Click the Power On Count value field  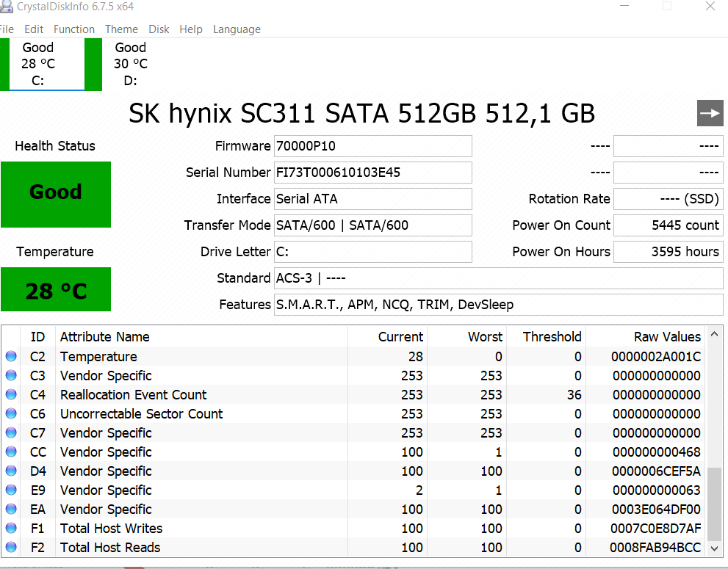click(668, 225)
